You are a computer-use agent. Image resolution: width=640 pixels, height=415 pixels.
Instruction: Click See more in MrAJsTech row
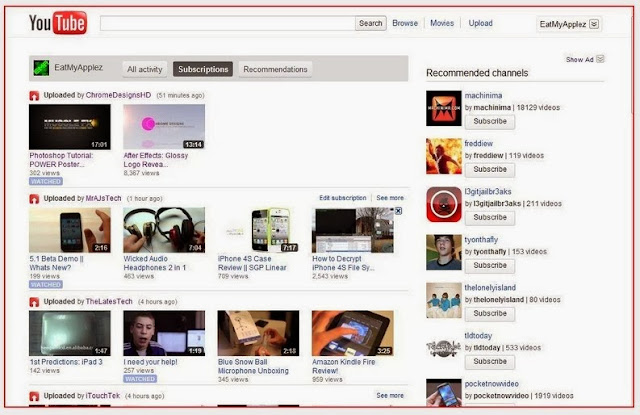390,198
